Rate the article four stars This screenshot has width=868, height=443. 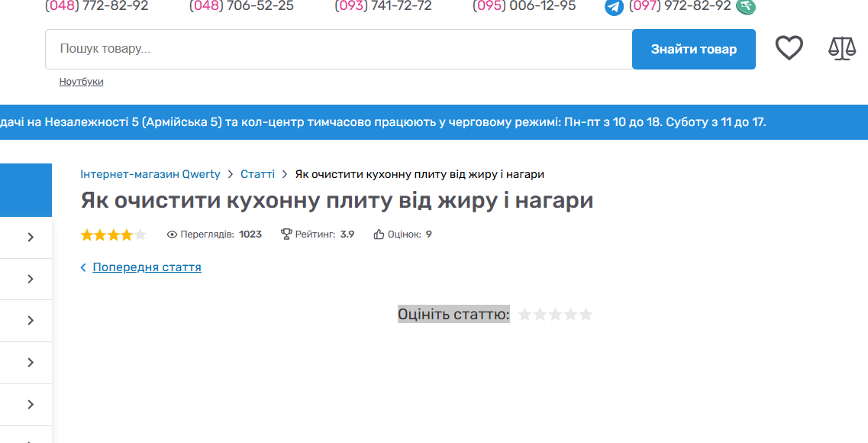click(x=570, y=315)
